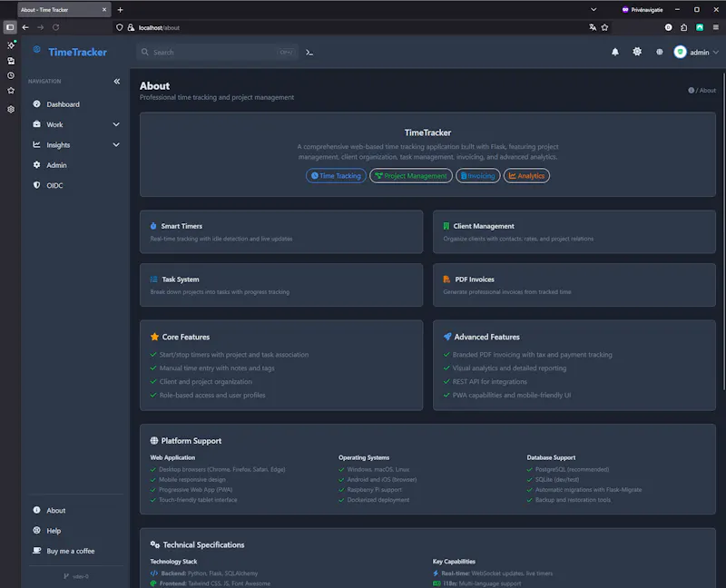Image resolution: width=726 pixels, height=588 pixels.
Task: Open browser extensions puzzle icon
Action: (683, 27)
